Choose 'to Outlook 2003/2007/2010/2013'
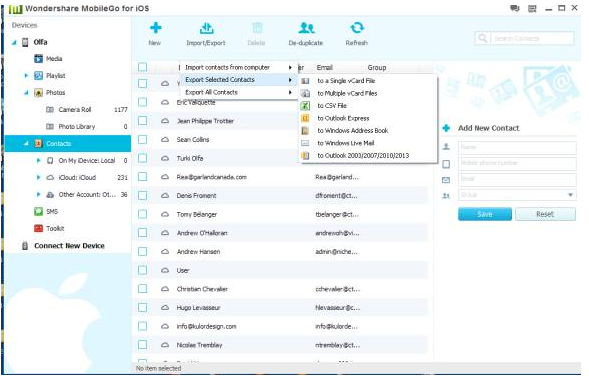Image resolution: width=589 pixels, height=376 pixels. [368, 156]
